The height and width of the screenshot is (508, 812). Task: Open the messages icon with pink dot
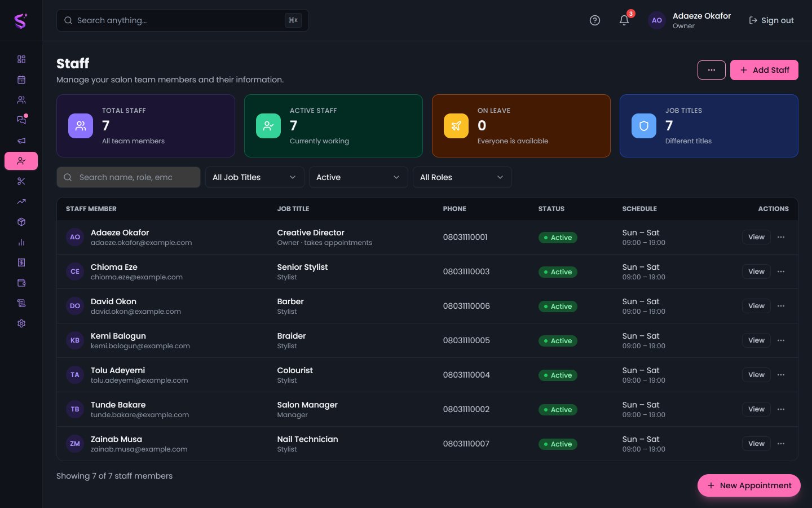[x=21, y=120]
